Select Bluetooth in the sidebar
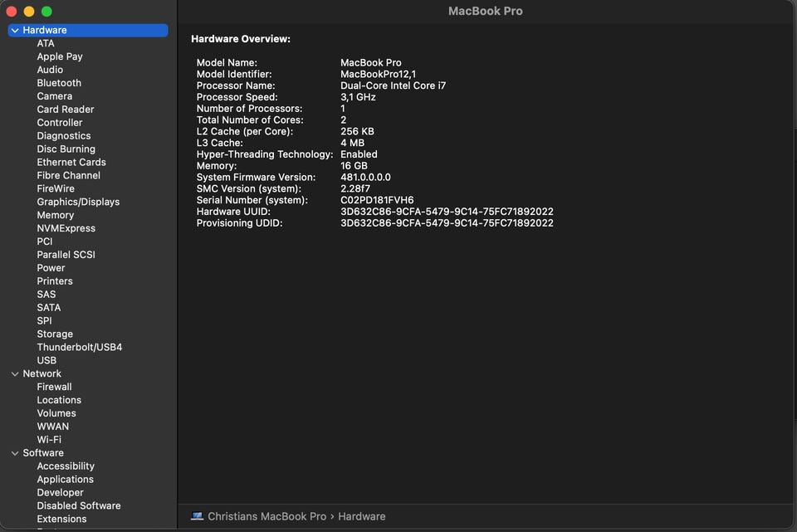This screenshot has height=532, width=797. (x=59, y=83)
